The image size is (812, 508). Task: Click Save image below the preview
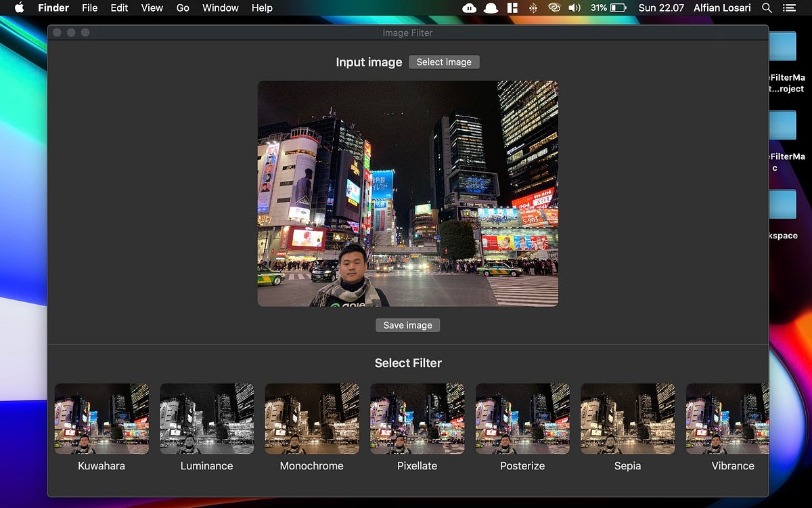(407, 325)
